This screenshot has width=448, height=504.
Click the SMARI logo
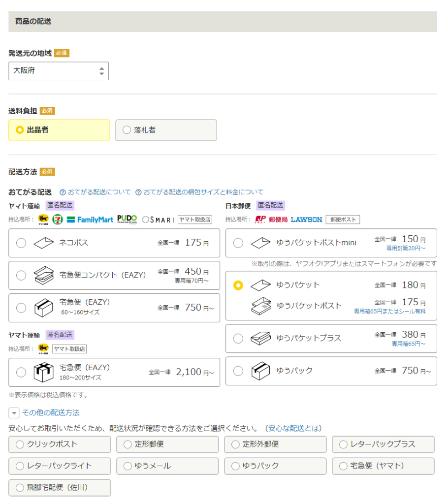coord(158,220)
